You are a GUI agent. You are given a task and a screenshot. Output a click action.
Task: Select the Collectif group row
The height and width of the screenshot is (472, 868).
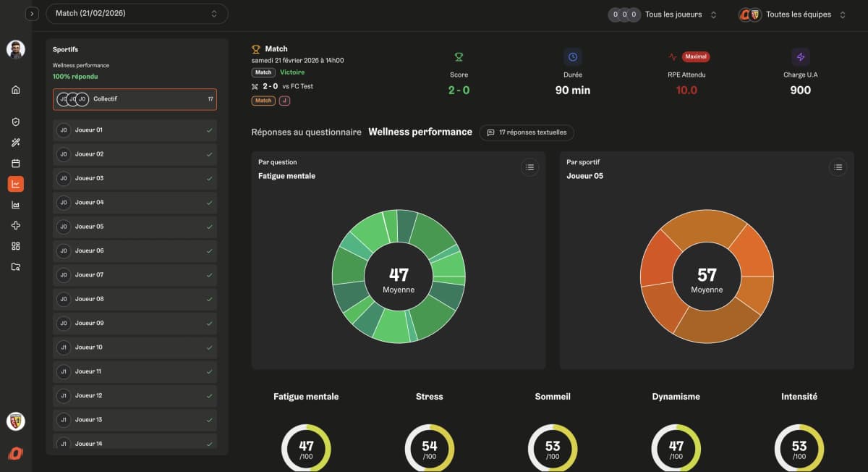(135, 99)
